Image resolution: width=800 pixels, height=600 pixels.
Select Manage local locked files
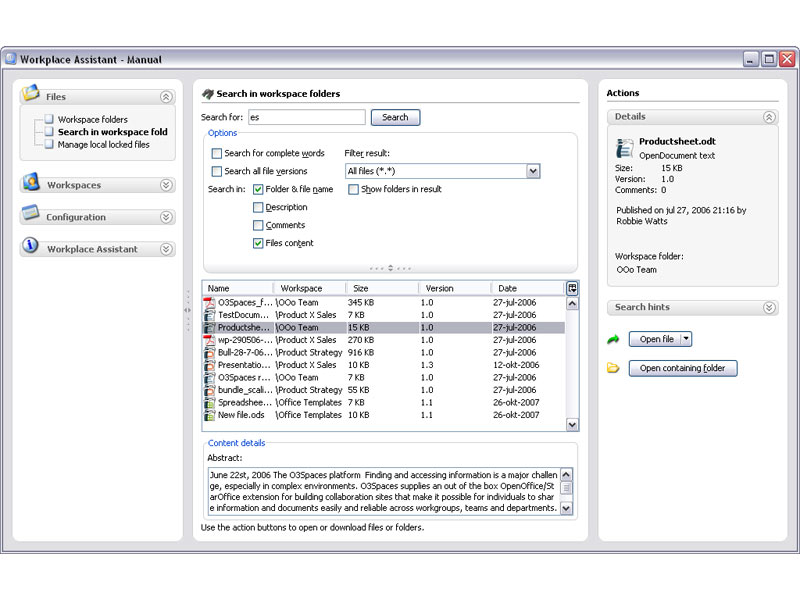point(103,145)
